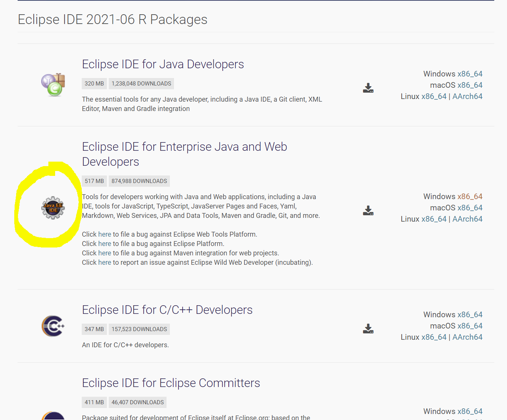Image resolution: width=507 pixels, height=420 pixels.
Task: Click 'here' for Maven integration bug report
Action: (105, 253)
